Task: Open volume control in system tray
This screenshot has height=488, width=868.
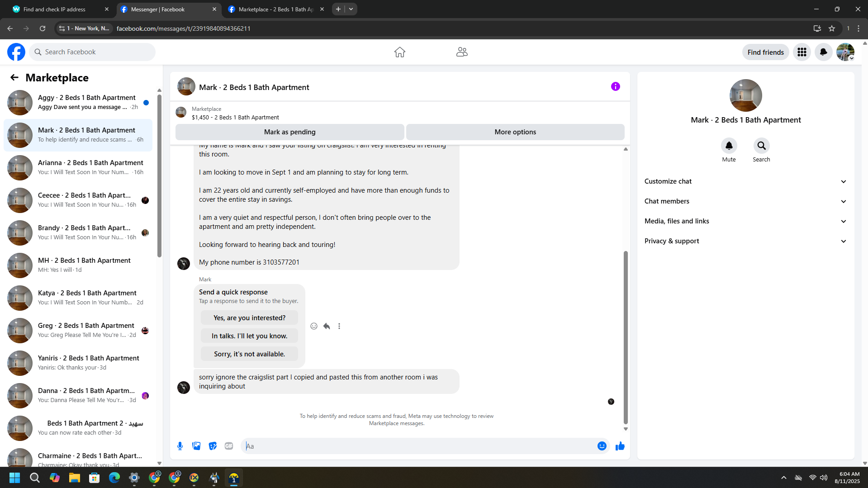Action: coord(824,478)
